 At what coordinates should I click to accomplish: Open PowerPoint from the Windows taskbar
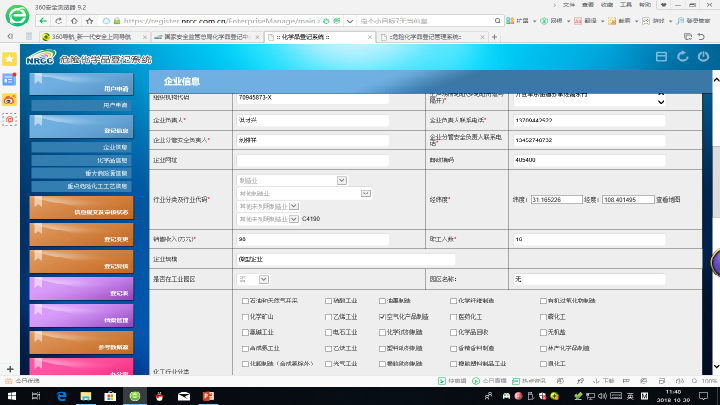tap(209, 397)
